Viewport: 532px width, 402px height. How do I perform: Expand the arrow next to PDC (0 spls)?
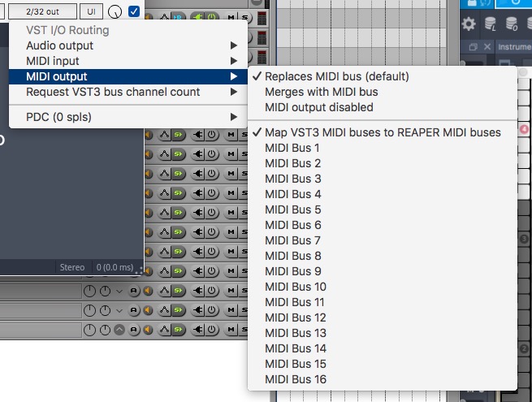(x=233, y=117)
